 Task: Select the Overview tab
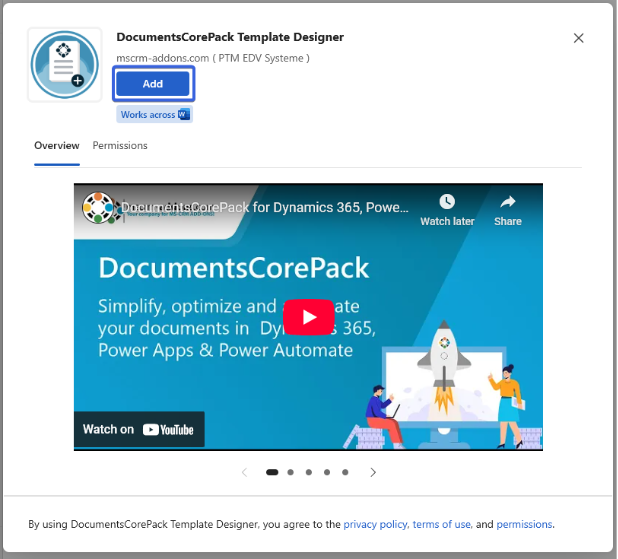point(57,145)
